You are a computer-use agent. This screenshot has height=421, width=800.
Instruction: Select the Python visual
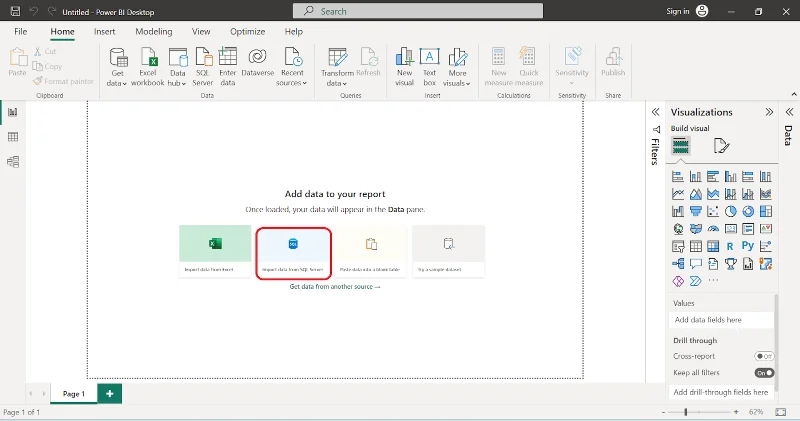tap(748, 246)
